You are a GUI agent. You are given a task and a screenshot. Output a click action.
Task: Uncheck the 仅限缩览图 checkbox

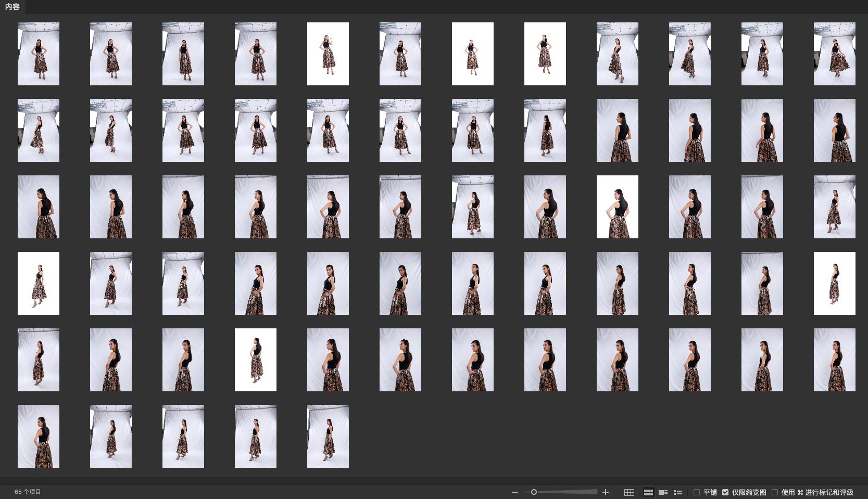pos(725,492)
